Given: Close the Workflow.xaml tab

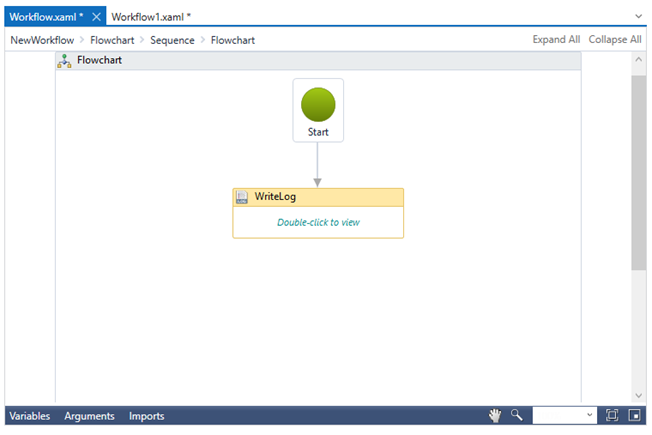Looking at the screenshot, I should [96, 17].
